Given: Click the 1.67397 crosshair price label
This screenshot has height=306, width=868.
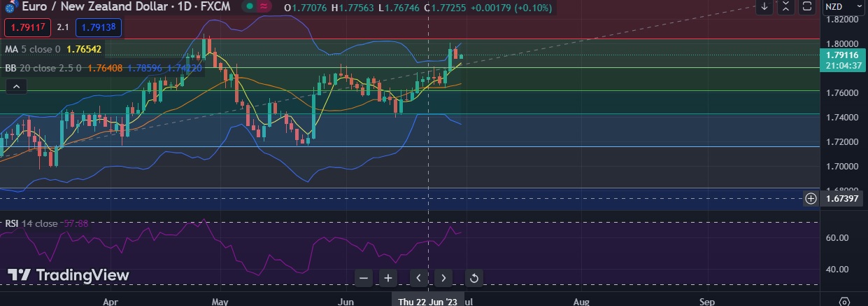Looking at the screenshot, I should click(x=844, y=198).
